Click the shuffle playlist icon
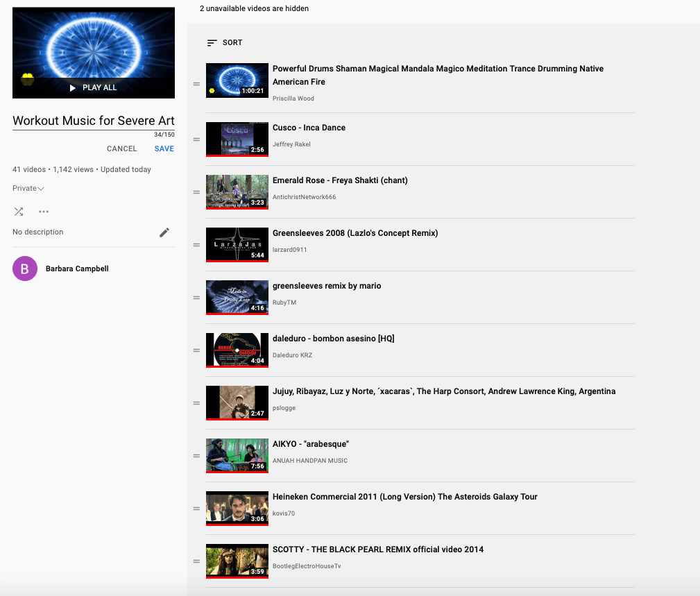The height and width of the screenshot is (596, 700). coord(19,212)
